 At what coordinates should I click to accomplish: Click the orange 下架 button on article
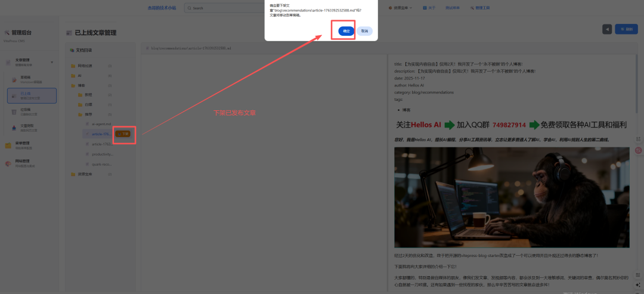(123, 134)
